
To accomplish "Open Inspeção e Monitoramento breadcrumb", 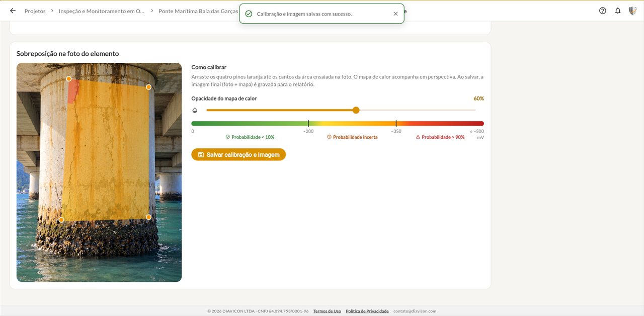I will click(x=102, y=11).
